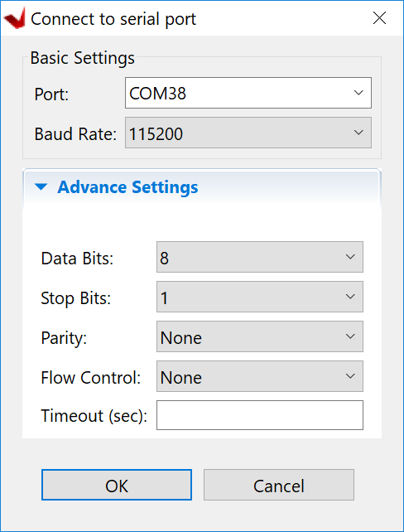Collapse the Advance Settings section
The width and height of the screenshot is (404, 532).
[41, 187]
